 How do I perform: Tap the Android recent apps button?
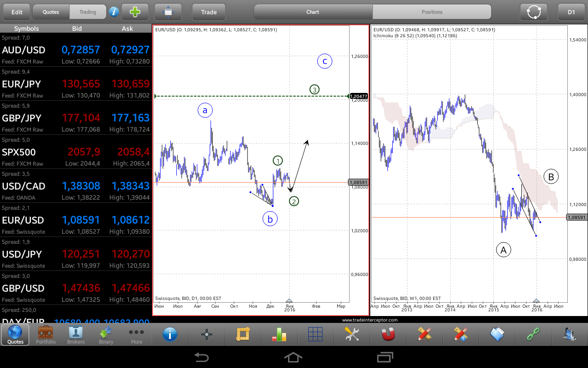(385, 357)
